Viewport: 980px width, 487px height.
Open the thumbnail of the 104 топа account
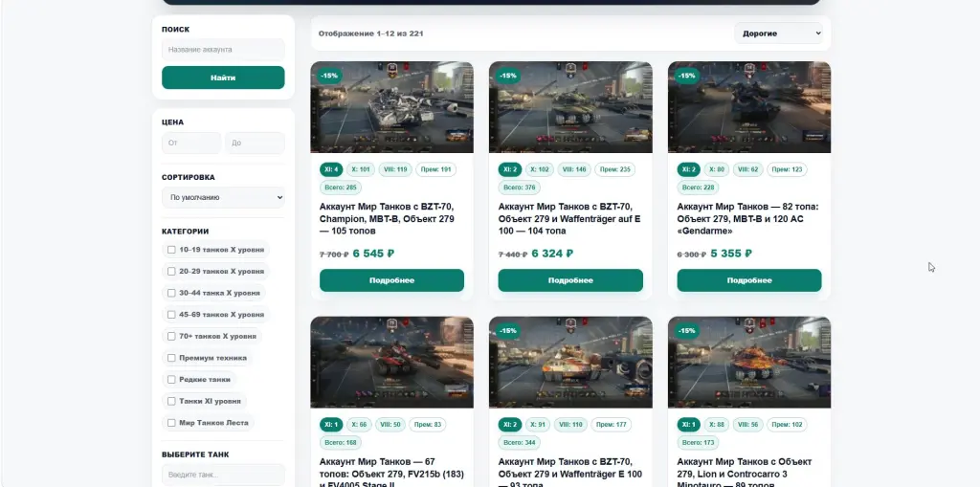tap(570, 107)
